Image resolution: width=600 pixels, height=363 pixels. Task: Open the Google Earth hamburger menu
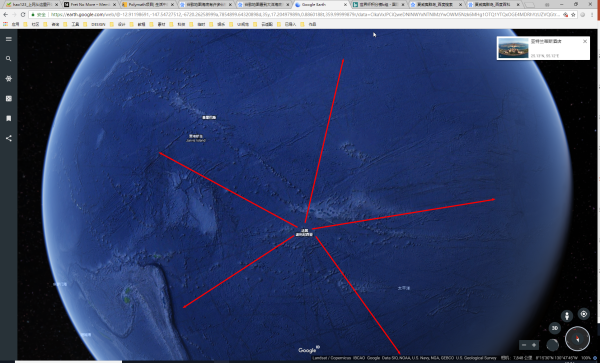pyautogui.click(x=8, y=39)
